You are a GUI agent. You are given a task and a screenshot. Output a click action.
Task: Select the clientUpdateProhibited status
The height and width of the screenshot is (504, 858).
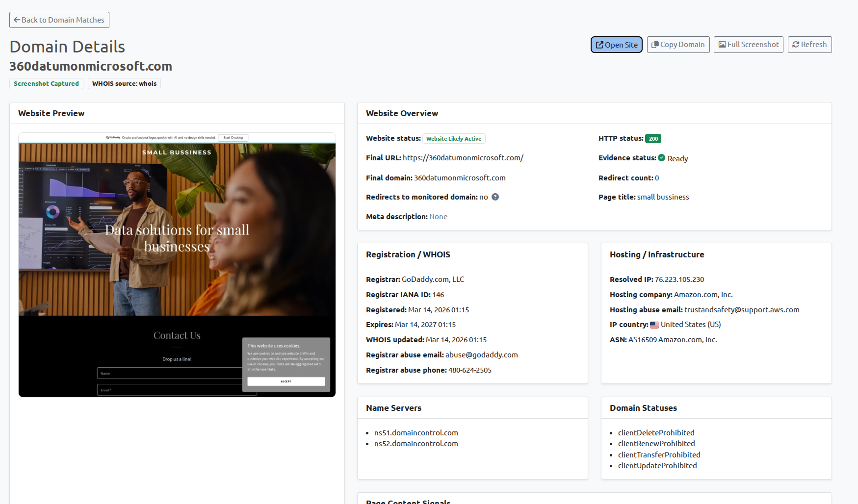pyautogui.click(x=657, y=466)
